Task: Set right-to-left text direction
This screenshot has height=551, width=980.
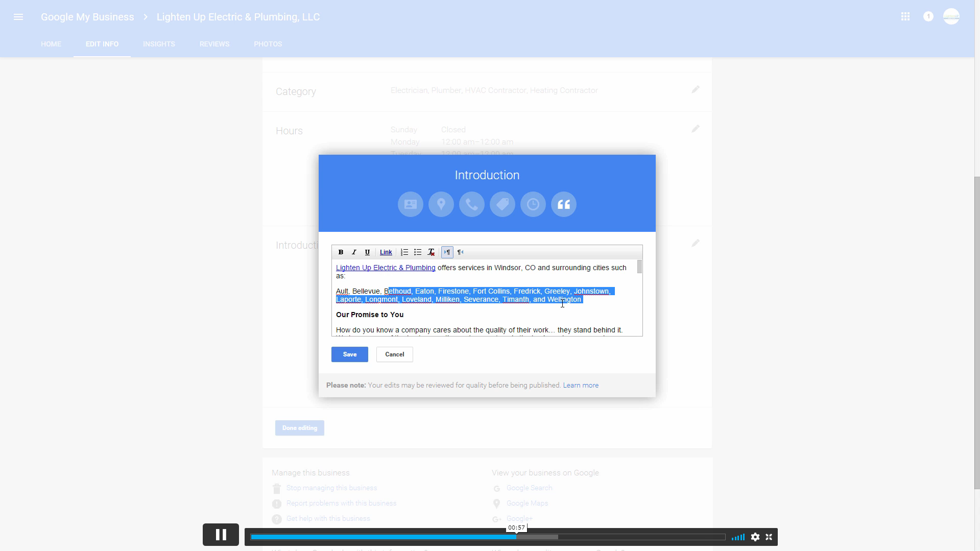Action: point(461,252)
